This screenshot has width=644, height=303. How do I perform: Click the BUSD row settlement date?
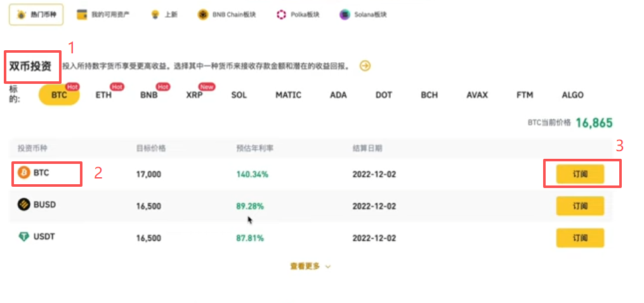374,206
